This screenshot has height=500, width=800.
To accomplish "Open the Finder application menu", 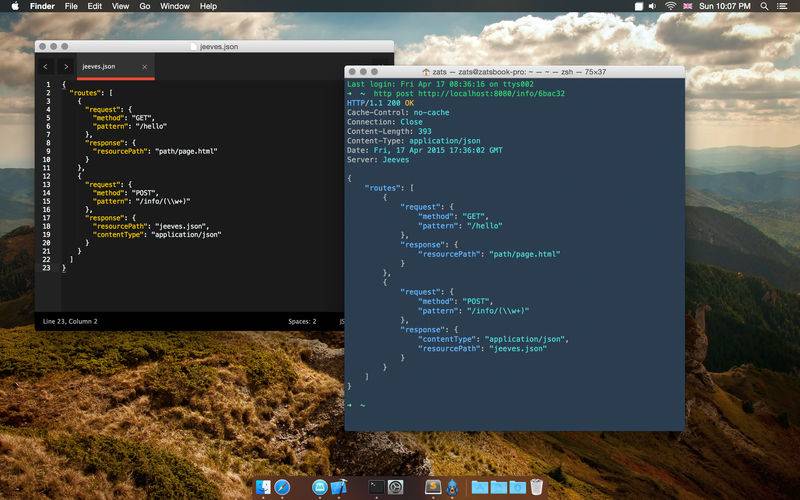I will [42, 6].
